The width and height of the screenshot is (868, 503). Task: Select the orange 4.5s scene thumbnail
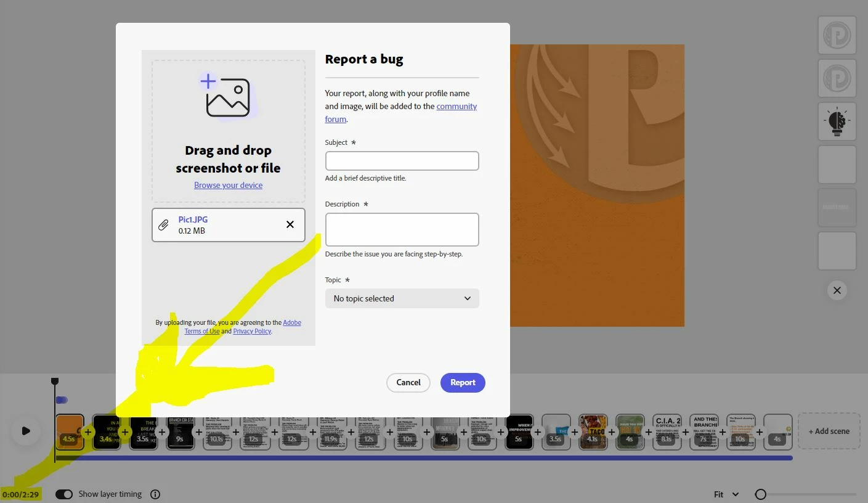point(69,431)
